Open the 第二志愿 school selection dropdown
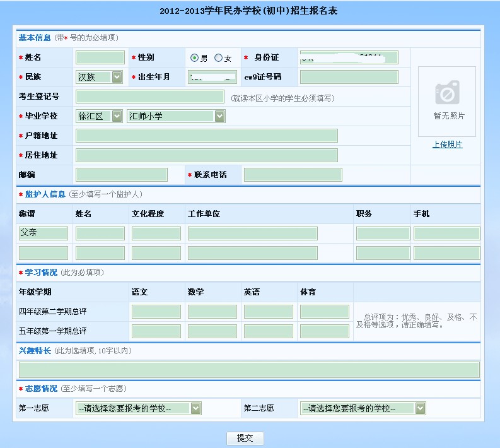The width and height of the screenshot is (500, 448). pos(363,408)
